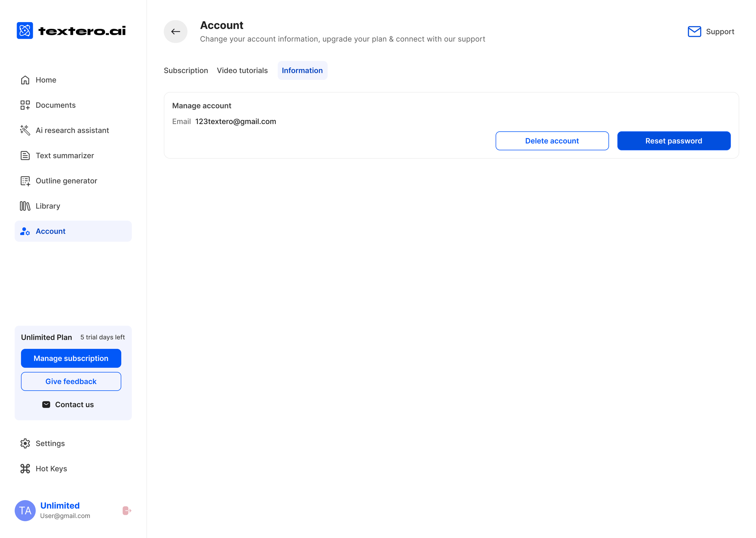
Task: Select the Information tab
Action: (302, 71)
